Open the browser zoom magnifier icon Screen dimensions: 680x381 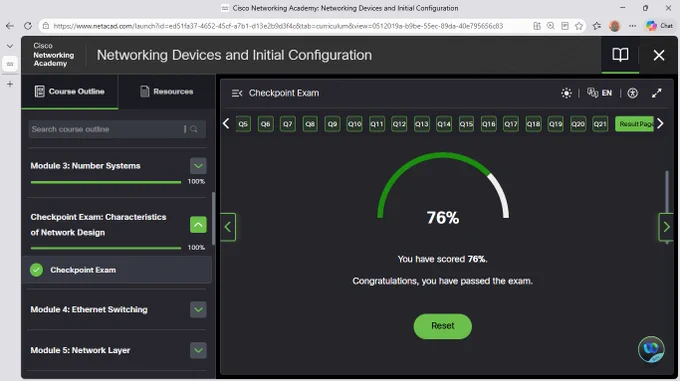tap(551, 26)
